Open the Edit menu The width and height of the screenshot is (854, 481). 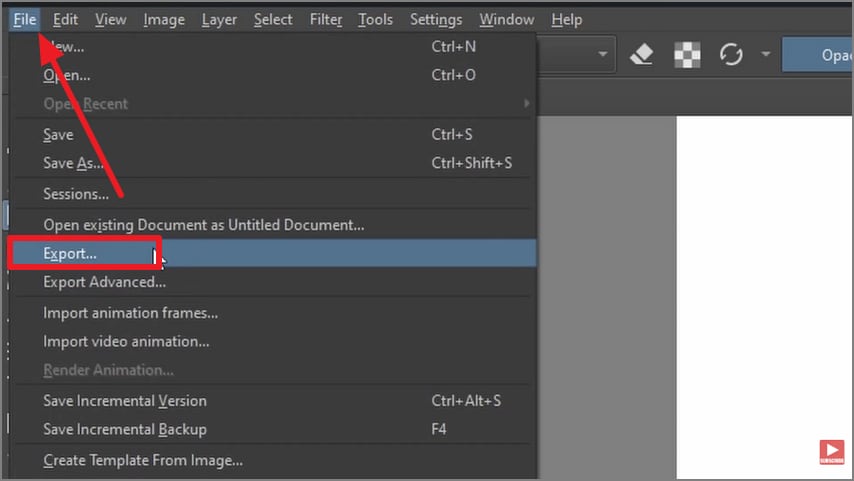pyautogui.click(x=65, y=20)
